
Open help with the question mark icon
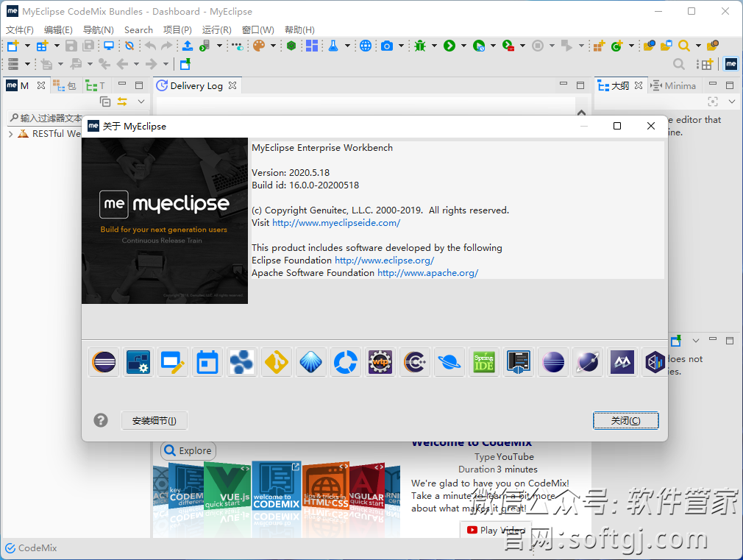[101, 420]
